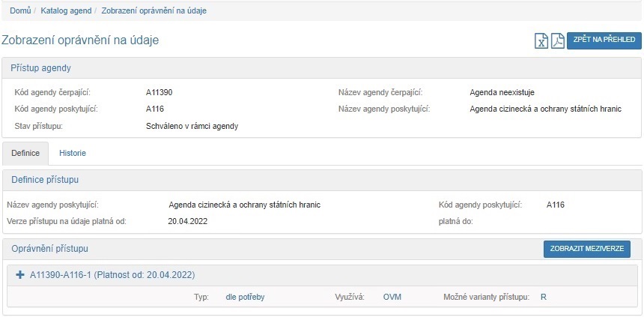Click the Oprávnění přístupu panel title

50,248
